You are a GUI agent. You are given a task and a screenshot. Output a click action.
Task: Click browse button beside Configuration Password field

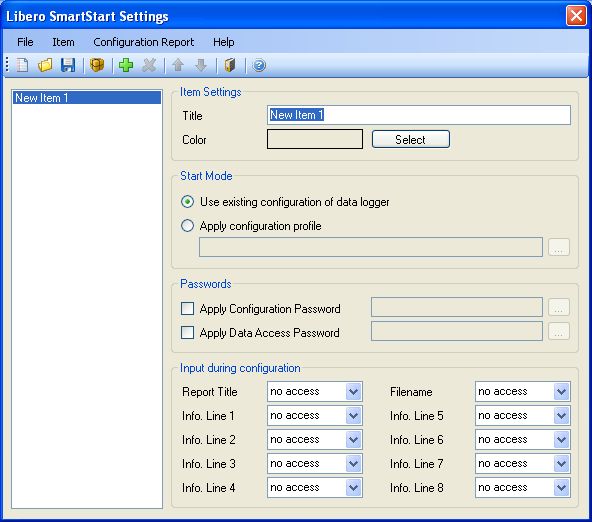pos(559,307)
